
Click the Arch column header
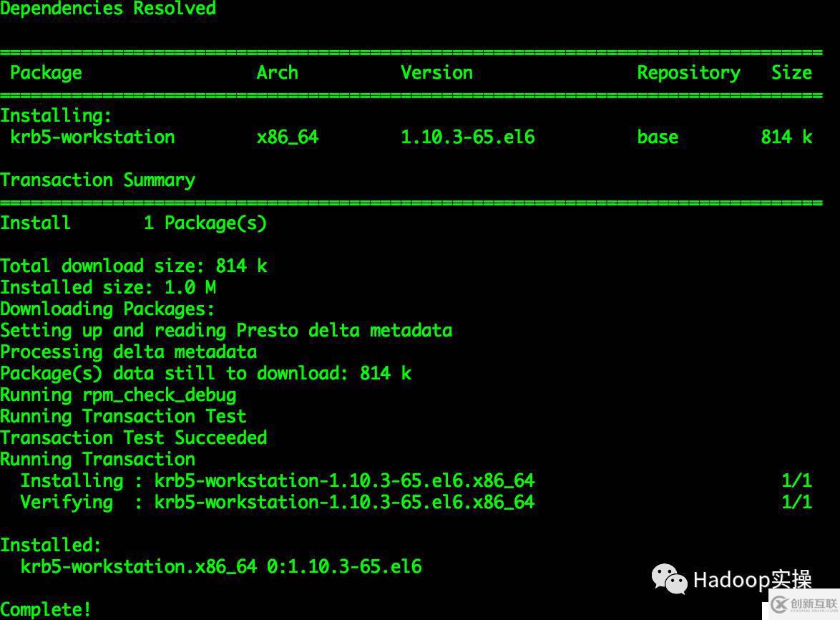(x=277, y=72)
